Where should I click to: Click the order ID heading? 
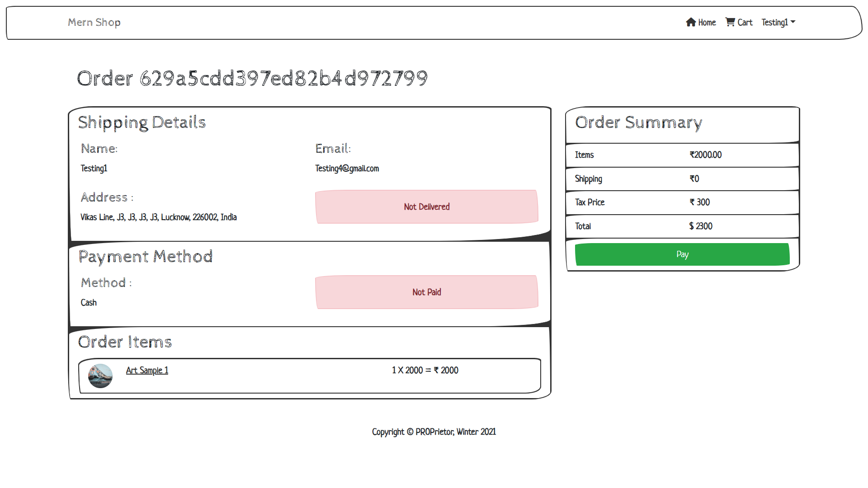point(252,78)
